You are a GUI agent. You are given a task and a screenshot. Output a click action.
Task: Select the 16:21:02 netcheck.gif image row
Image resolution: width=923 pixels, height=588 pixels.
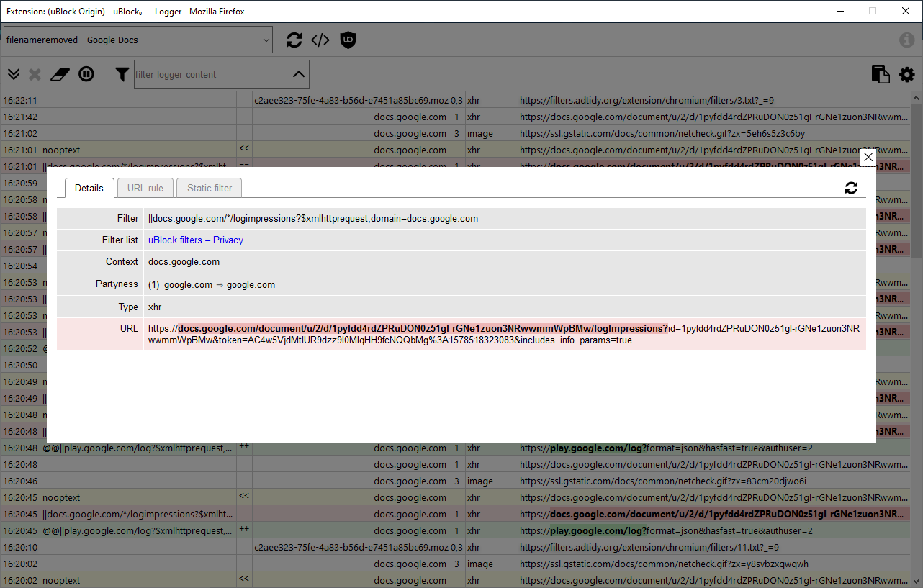coord(456,133)
